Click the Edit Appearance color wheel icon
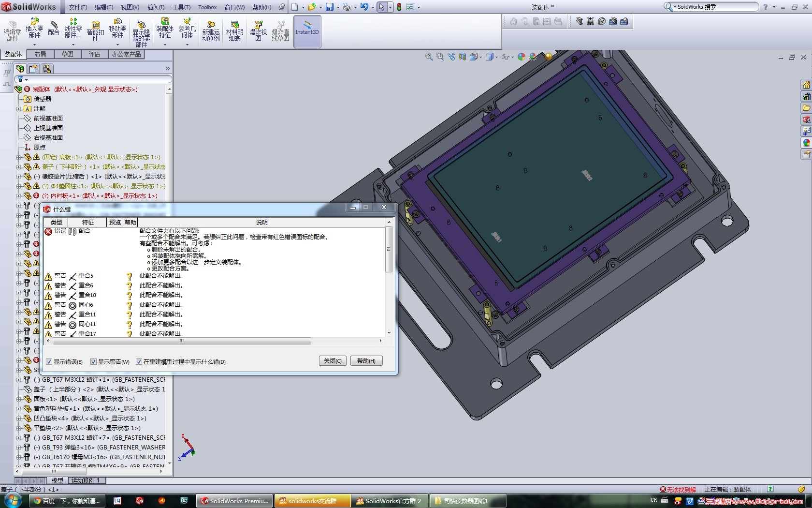 [x=522, y=57]
